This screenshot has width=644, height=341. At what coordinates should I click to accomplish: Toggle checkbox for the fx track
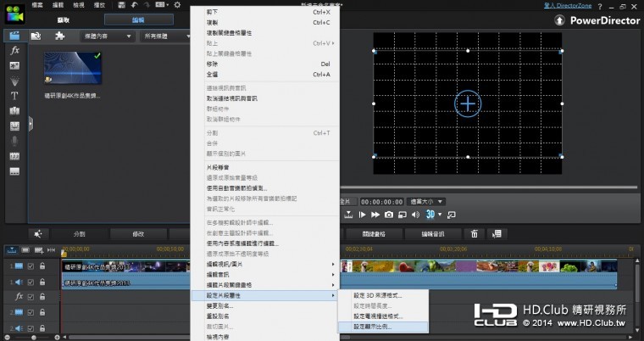point(31,296)
